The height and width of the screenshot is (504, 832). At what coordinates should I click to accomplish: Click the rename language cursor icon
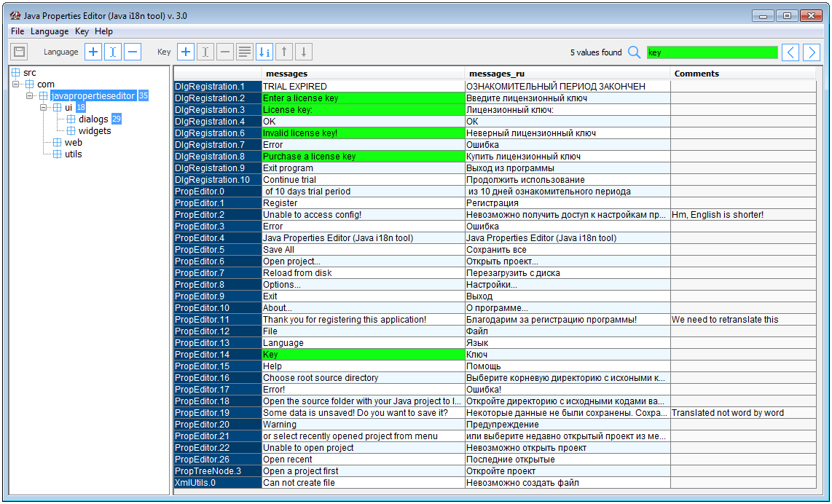coord(112,52)
